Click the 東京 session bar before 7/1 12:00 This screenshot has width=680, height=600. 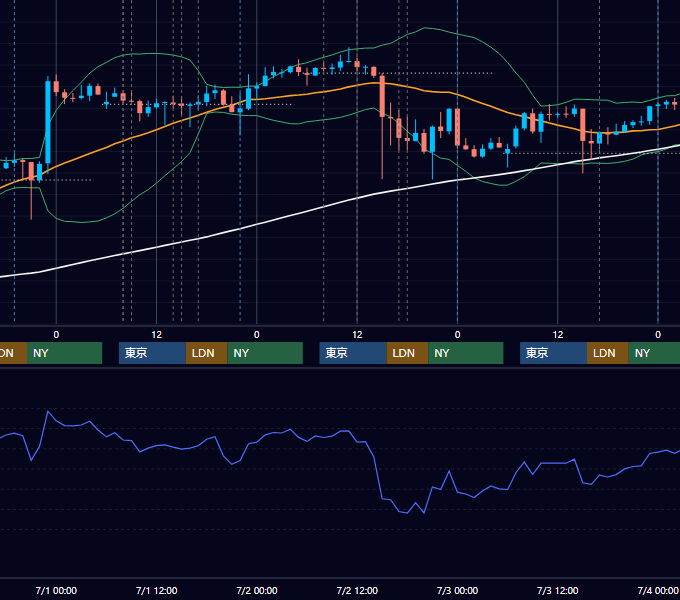coord(152,353)
